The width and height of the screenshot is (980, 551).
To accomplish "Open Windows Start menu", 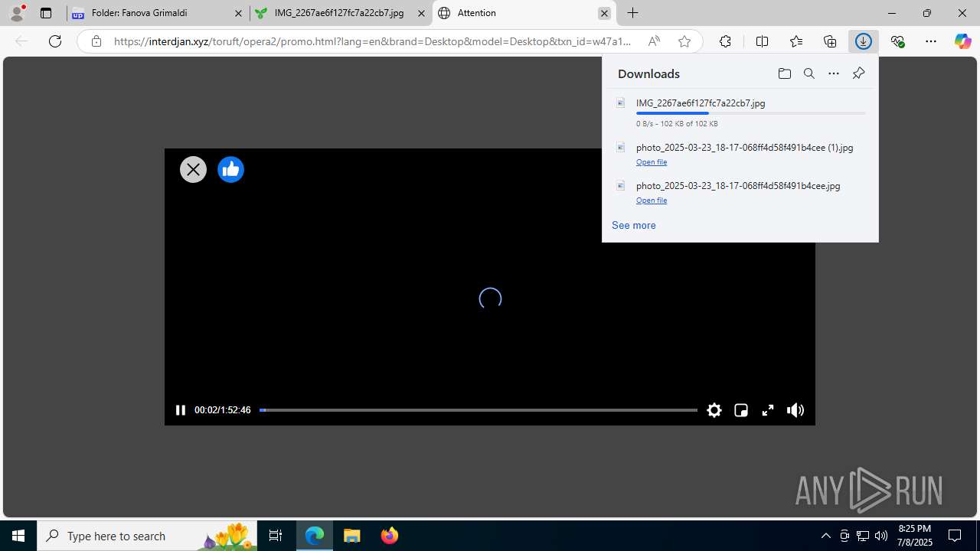I will [x=18, y=536].
